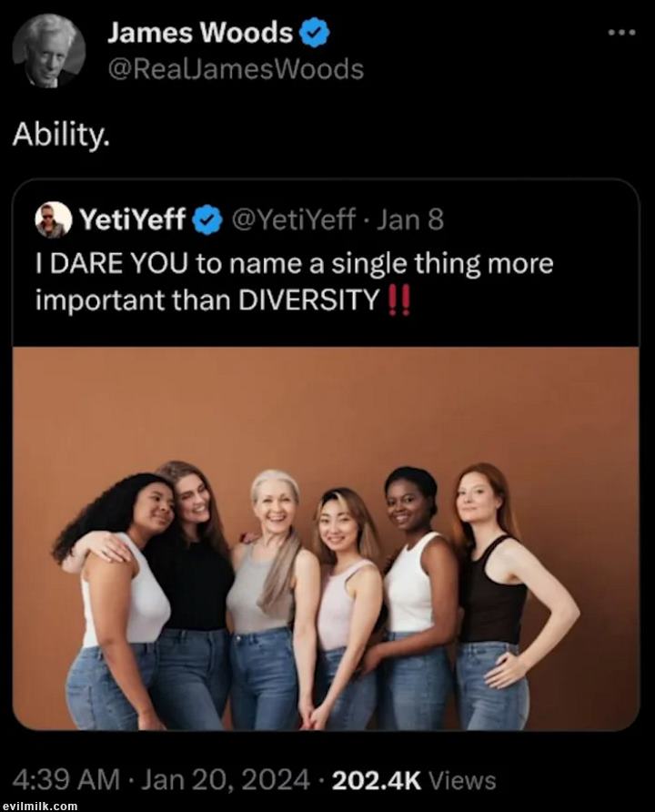The width and height of the screenshot is (655, 812).
Task: Click the red double exclamation emoji
Action: [x=398, y=301]
